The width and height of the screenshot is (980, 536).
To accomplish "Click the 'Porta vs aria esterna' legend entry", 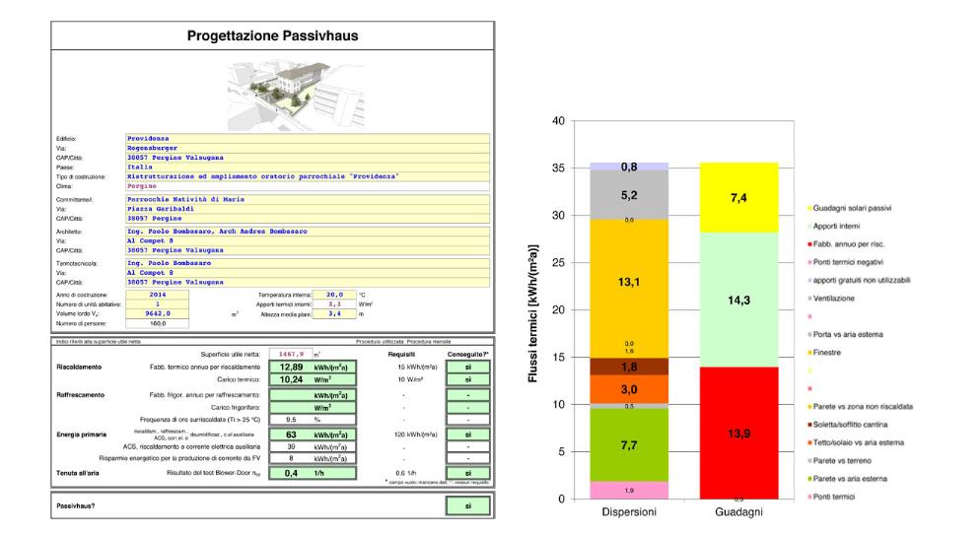I will tap(845, 335).
